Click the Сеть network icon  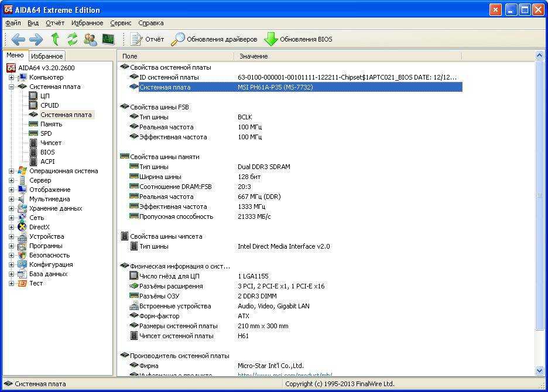(22, 218)
